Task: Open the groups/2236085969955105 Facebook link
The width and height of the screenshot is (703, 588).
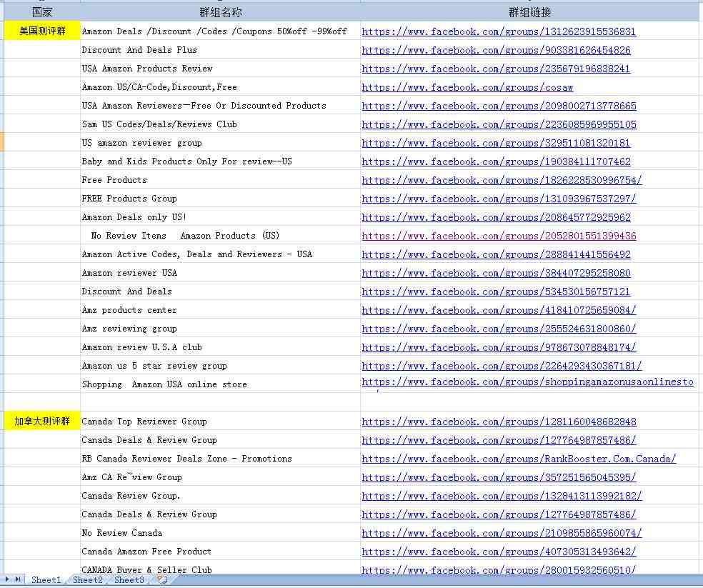Action: 499,124
